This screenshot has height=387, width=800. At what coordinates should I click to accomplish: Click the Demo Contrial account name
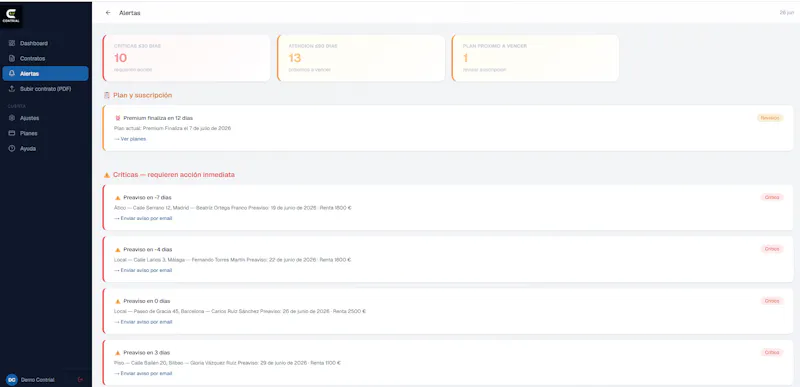tap(38, 380)
